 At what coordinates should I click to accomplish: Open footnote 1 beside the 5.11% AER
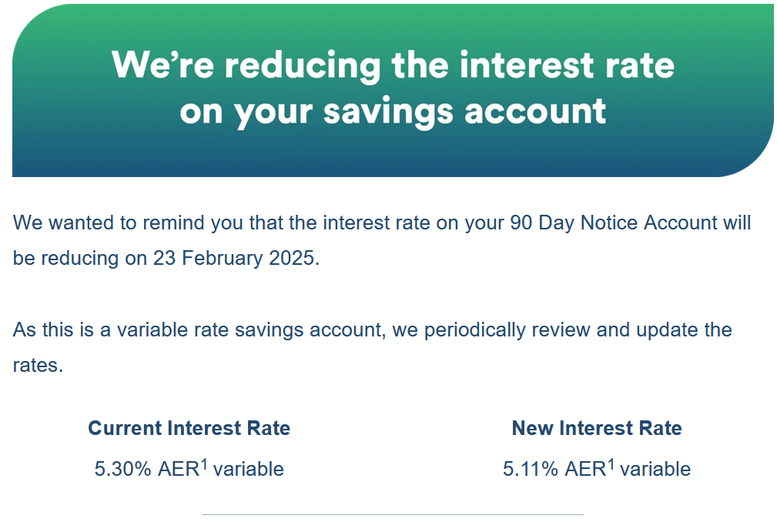point(611,463)
